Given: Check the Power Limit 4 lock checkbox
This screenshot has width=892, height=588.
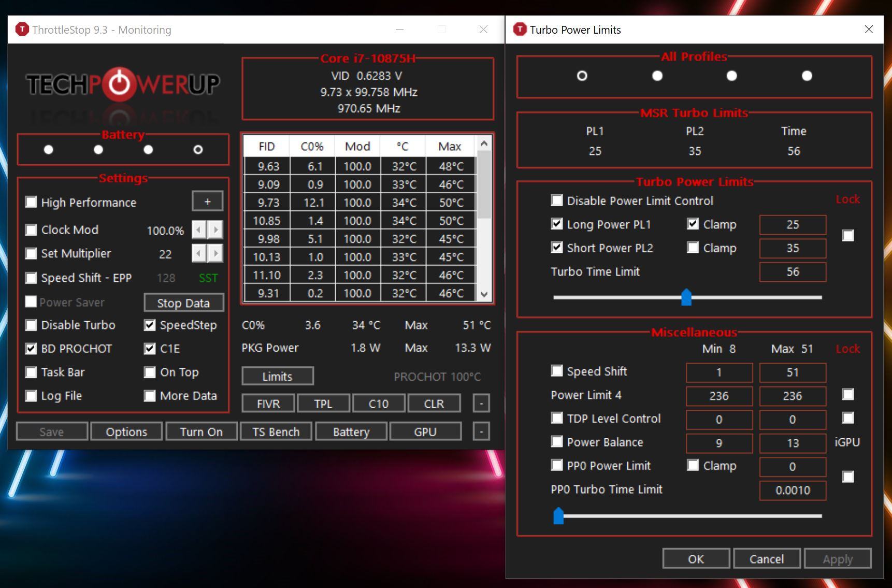Looking at the screenshot, I should pos(848,395).
